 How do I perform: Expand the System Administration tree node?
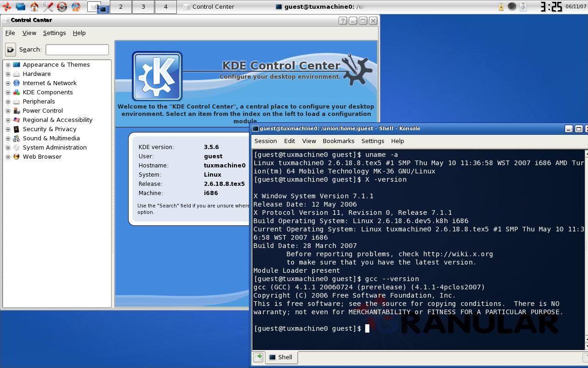coord(8,148)
